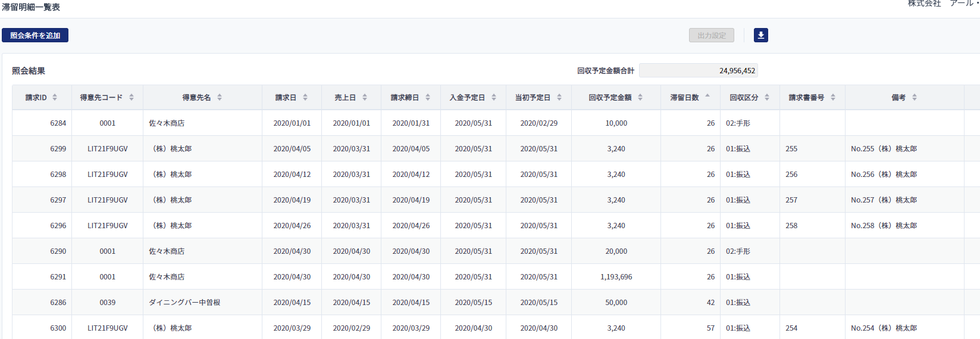Click 請求締日 cell 2020/01/31
Viewport: 980px width, 339px height.
(x=411, y=123)
